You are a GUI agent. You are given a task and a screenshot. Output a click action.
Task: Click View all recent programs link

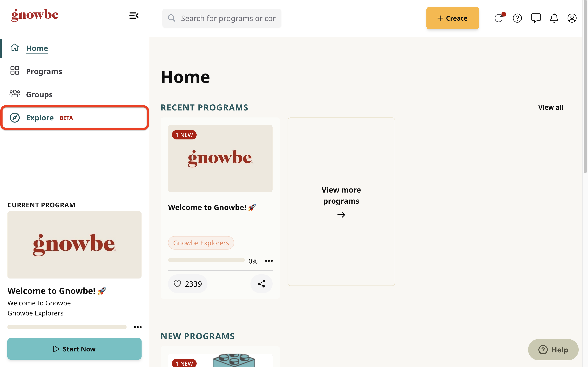pyautogui.click(x=550, y=107)
